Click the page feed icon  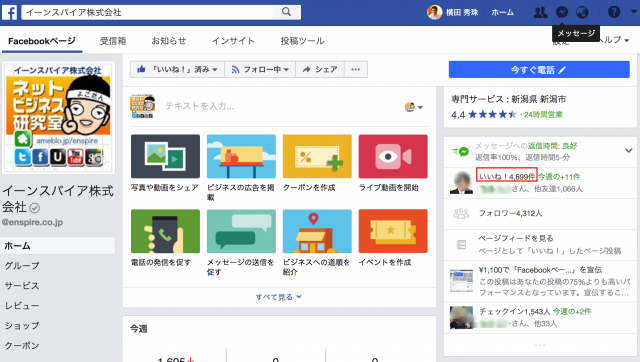[x=461, y=244]
